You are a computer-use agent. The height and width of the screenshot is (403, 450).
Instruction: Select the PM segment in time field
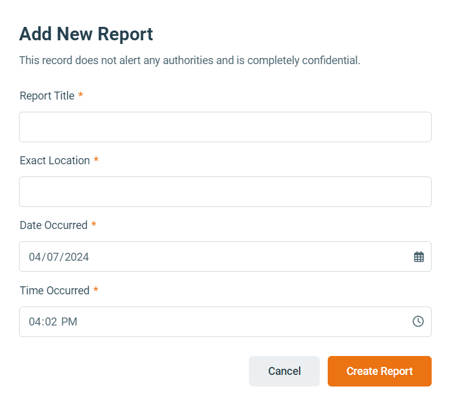69,322
